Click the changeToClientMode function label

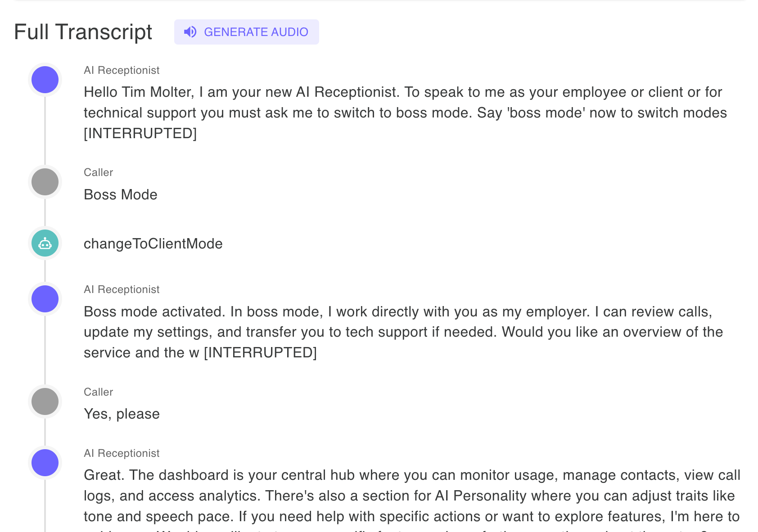153,243
